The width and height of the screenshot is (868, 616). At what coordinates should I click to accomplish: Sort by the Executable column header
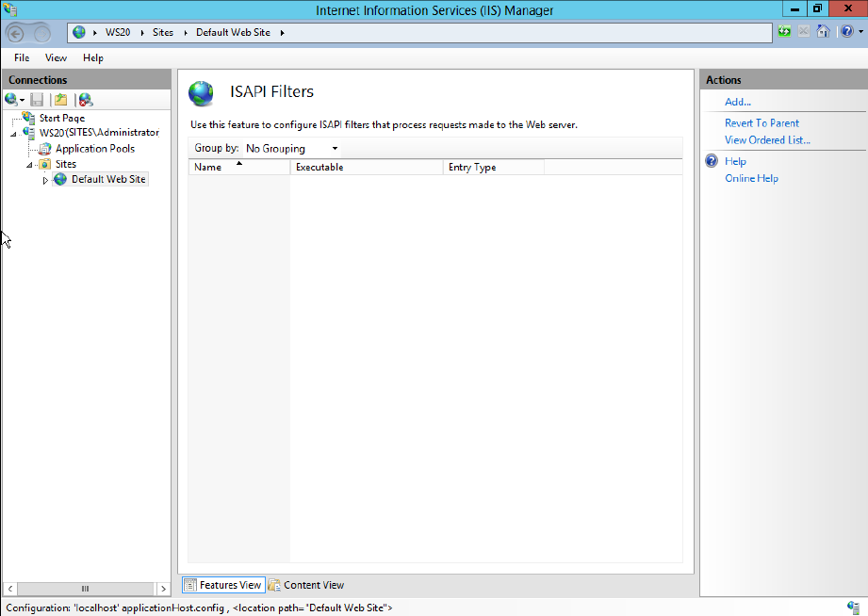tap(367, 167)
